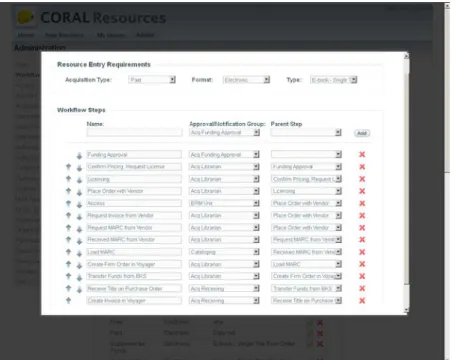
Task: Move the Licensing step down
Action: 79,180
